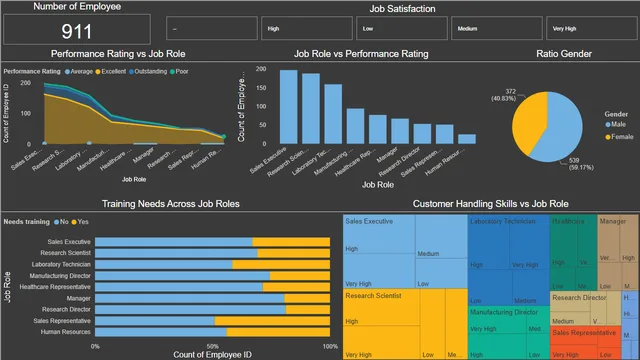
Task: Click Sales Representative 'Yes' training bar segment
Action: 272,321
